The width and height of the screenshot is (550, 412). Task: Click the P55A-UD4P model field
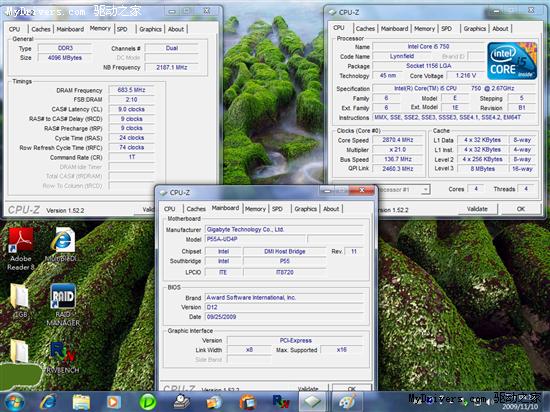point(255,239)
